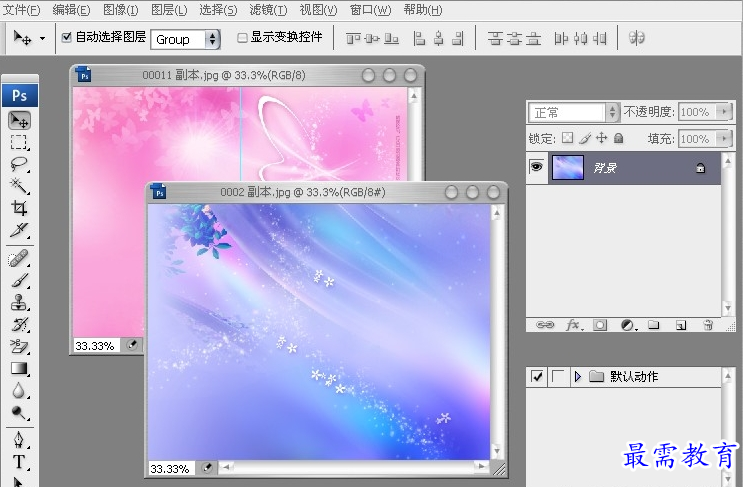
Task: Open the 图层(L) menu
Action: tap(169, 10)
